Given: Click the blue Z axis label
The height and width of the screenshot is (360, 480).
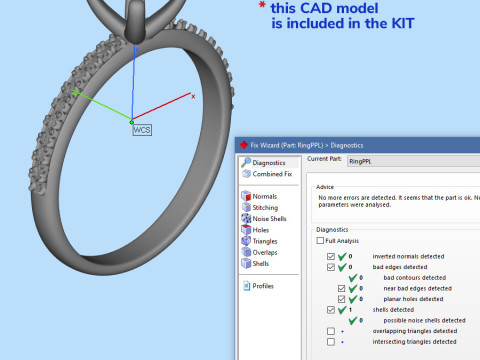Looking at the screenshot, I should pos(137,50).
